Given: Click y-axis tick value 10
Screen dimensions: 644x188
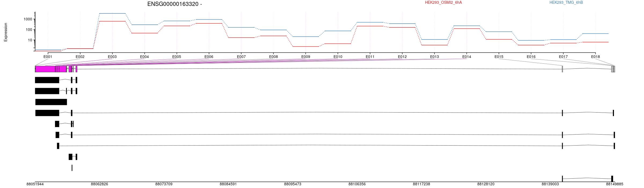Looking at the screenshot, I should click(x=30, y=40).
